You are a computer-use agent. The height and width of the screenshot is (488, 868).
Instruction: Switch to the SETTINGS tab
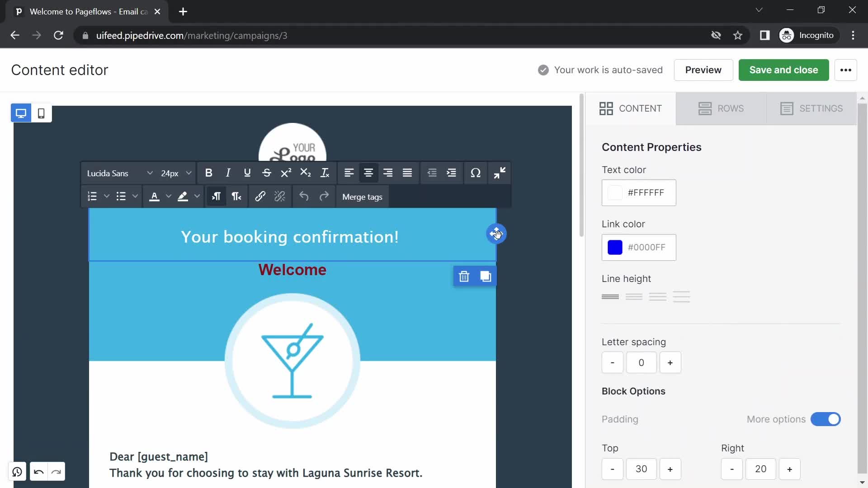point(812,108)
